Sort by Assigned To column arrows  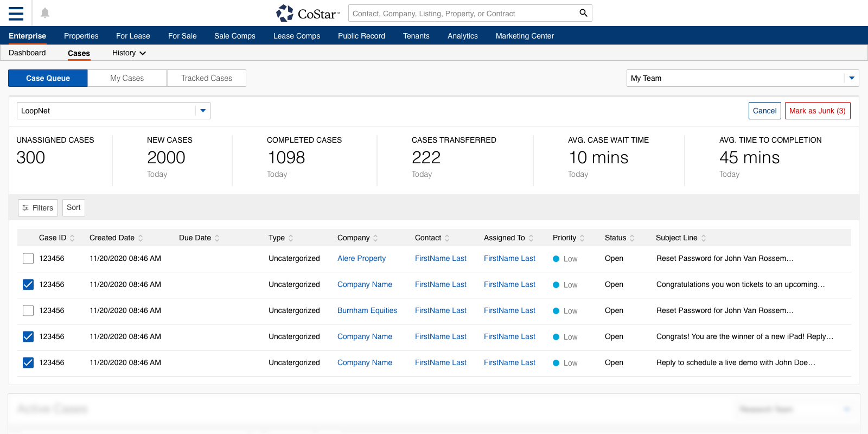[531, 238]
